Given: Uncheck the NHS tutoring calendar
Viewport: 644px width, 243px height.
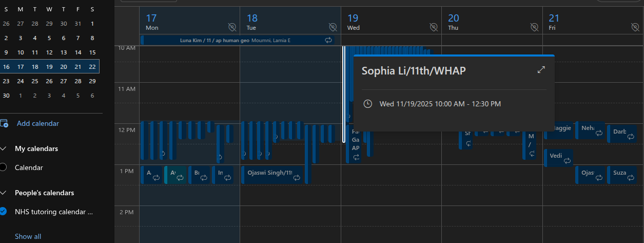Looking at the screenshot, I should [4, 211].
